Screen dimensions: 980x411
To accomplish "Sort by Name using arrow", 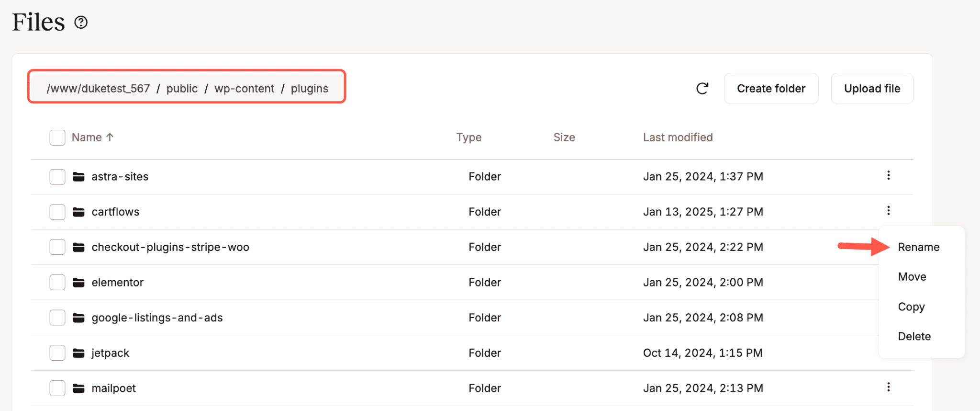I will [110, 137].
